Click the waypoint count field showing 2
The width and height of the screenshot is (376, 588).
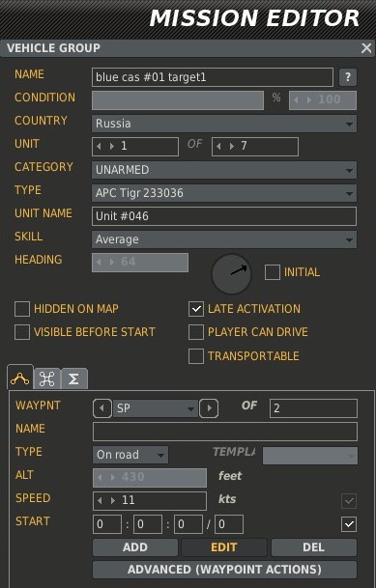tap(313, 408)
